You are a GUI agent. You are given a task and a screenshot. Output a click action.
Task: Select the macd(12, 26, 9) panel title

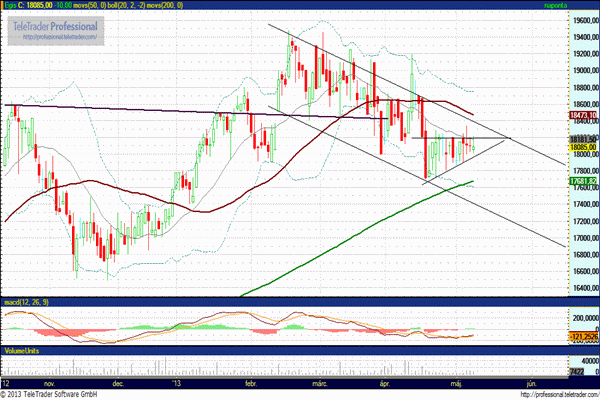tap(28, 302)
